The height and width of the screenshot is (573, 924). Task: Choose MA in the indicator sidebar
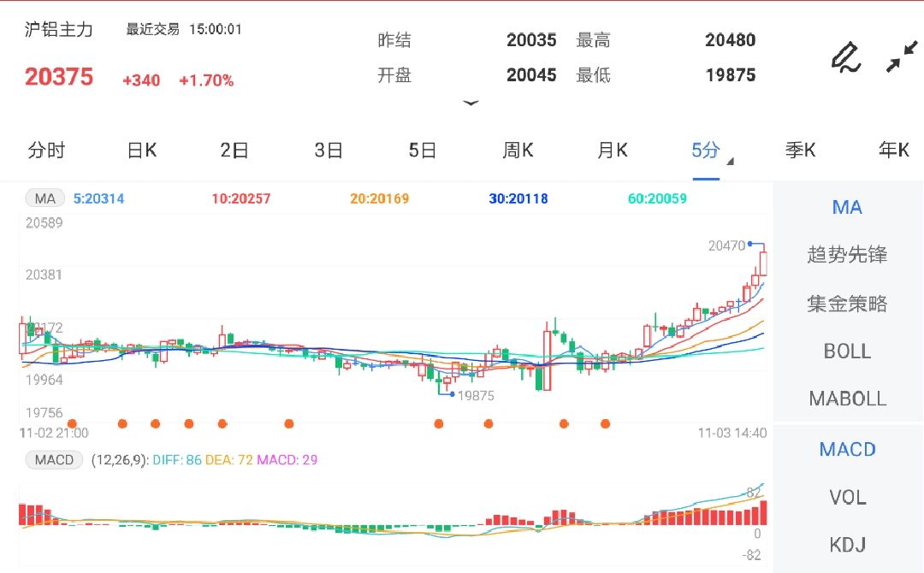847,207
